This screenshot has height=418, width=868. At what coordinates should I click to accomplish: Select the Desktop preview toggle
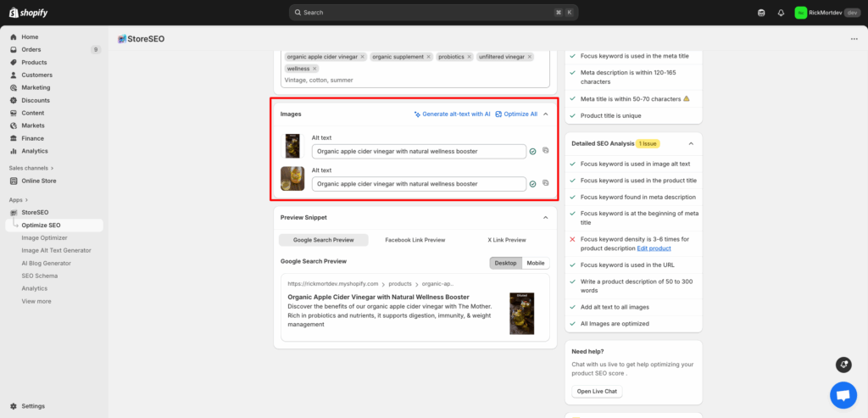505,263
